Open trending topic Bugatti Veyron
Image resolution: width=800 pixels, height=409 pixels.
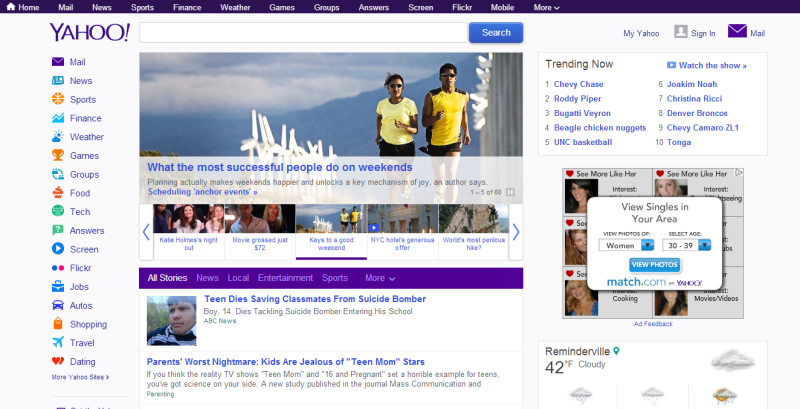582,113
